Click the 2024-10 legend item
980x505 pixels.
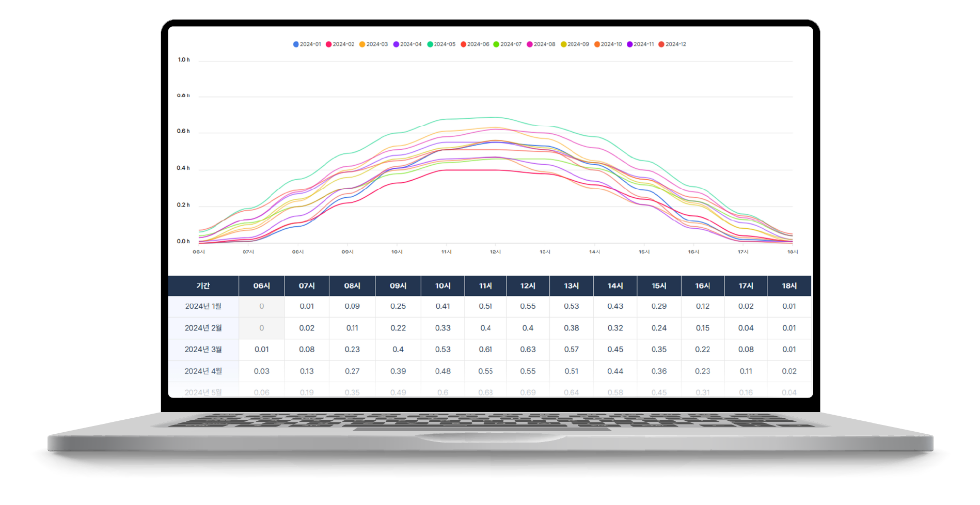(608, 44)
